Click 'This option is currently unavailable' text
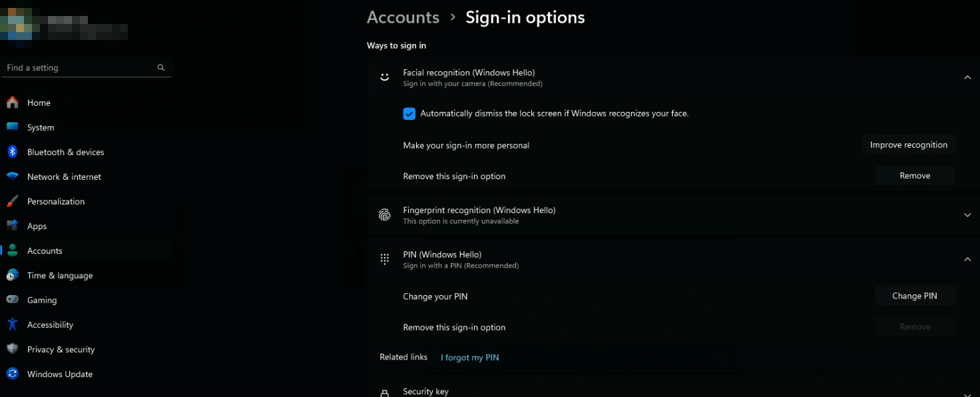The width and height of the screenshot is (980, 397). click(x=461, y=221)
